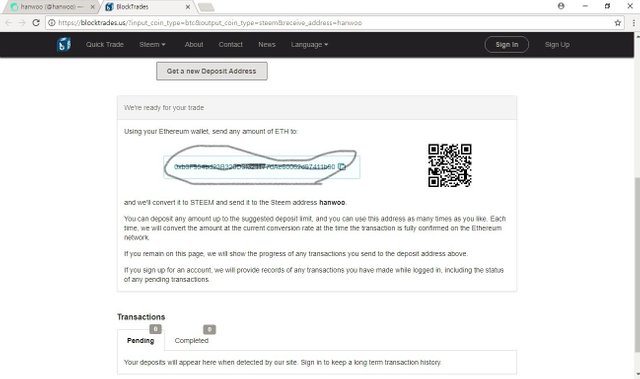Click the browser URL address bar
The image size is (640, 379).
click(x=335, y=23)
